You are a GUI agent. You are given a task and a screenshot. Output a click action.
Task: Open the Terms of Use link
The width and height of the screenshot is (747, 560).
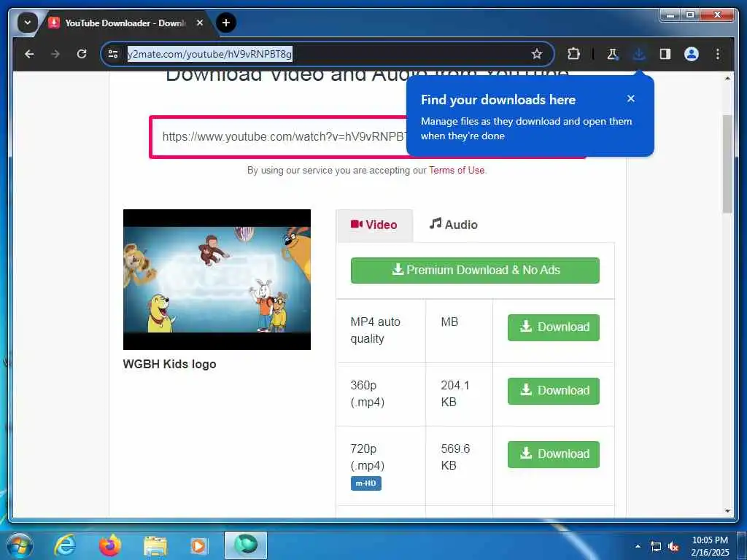tap(457, 170)
